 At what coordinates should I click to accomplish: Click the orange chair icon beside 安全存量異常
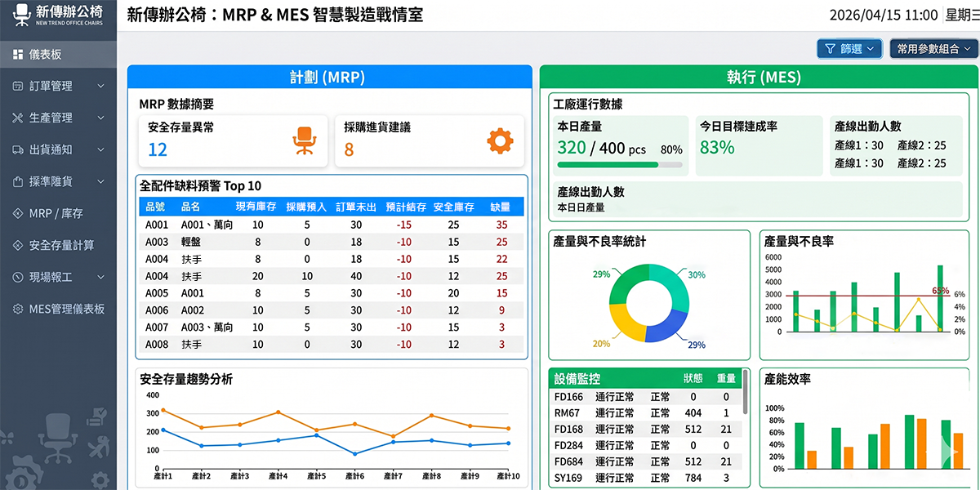click(x=305, y=140)
